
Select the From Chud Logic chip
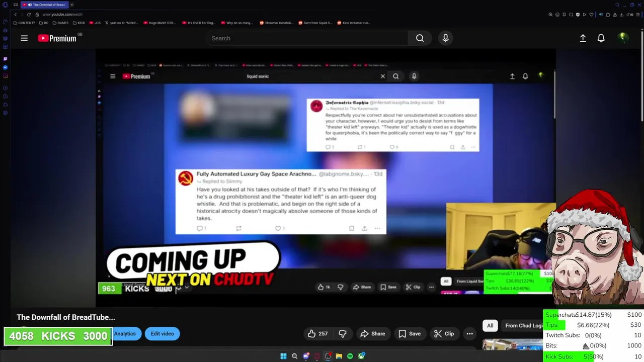[x=523, y=325]
